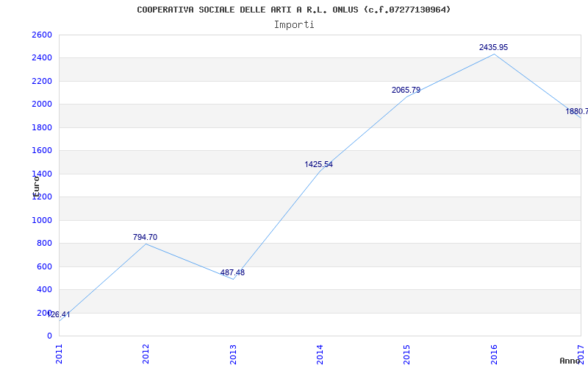Click the y-axis value 600
The image size is (588, 368).
[x=45, y=266]
